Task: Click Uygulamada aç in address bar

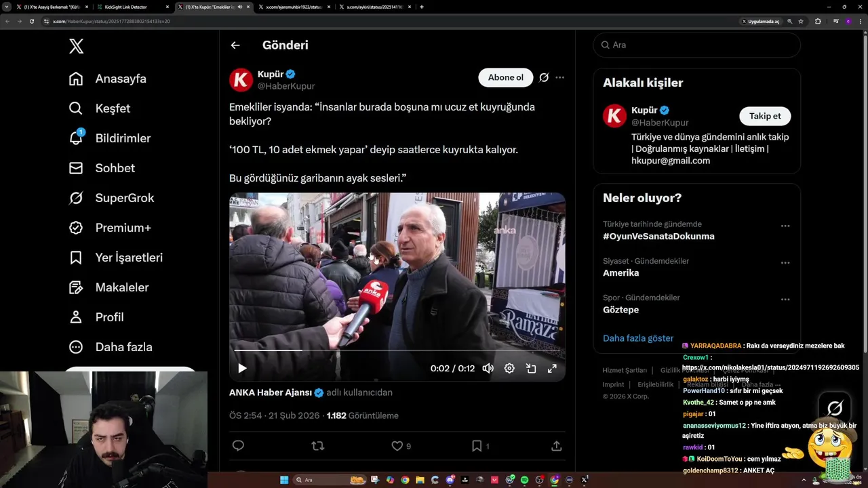Action: click(x=760, y=21)
